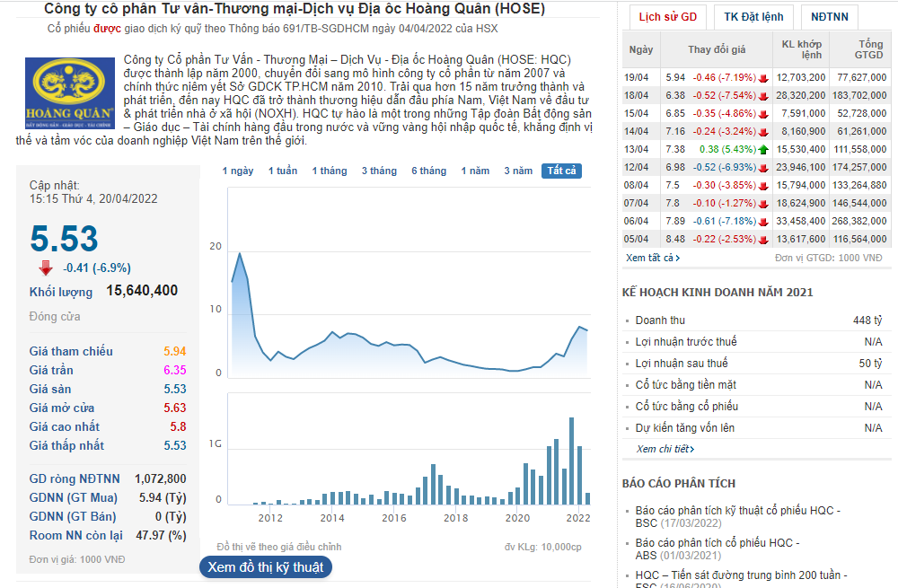Open BSC technical analysis report for HQC
The height and width of the screenshot is (588, 898).
(x=737, y=516)
